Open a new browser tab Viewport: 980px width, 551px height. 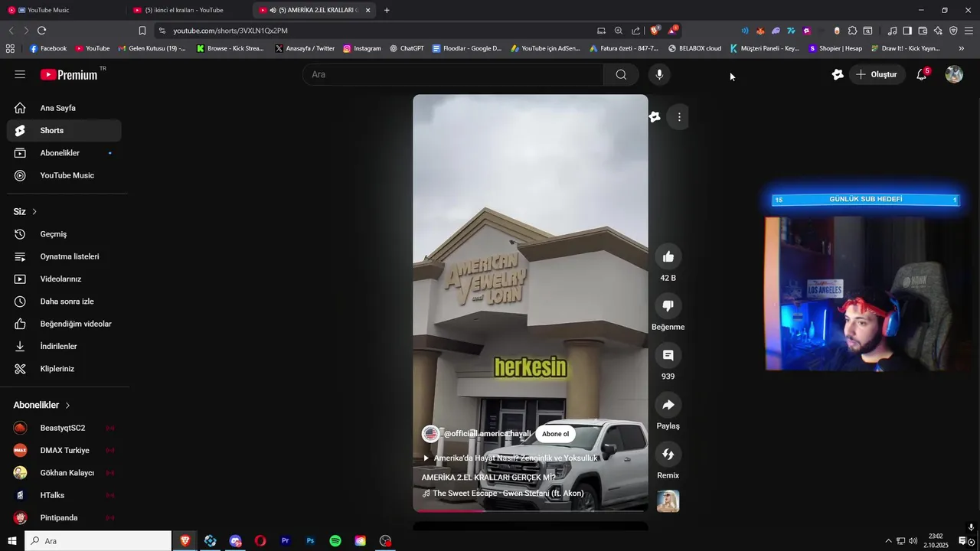(387, 10)
